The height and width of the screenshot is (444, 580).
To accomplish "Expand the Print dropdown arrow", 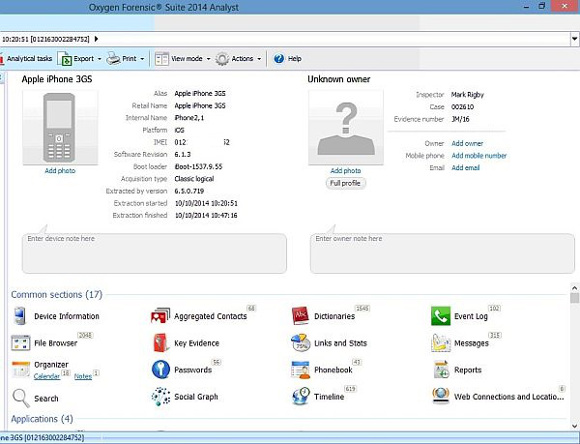I will (x=142, y=59).
